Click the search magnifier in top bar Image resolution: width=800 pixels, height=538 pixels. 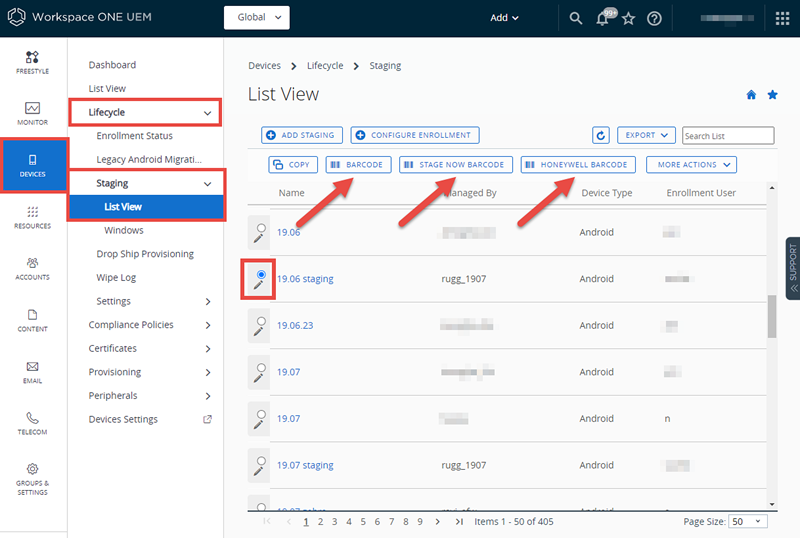pyautogui.click(x=576, y=18)
